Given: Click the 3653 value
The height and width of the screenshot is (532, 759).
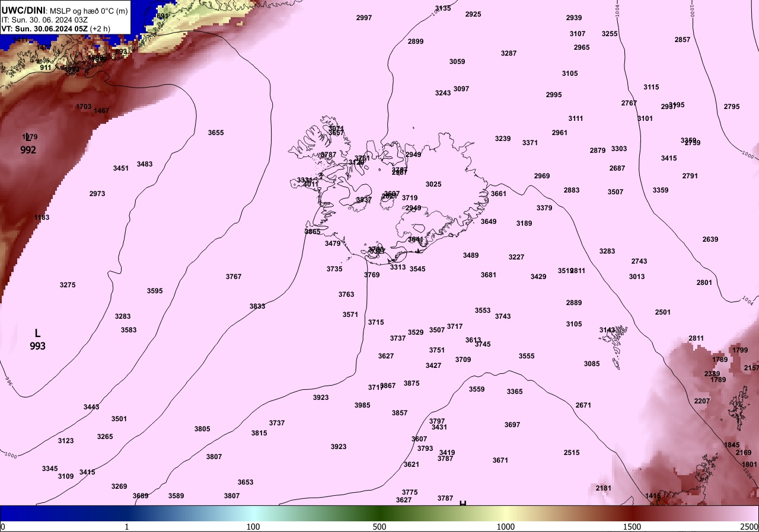Looking at the screenshot, I should click(x=245, y=482).
